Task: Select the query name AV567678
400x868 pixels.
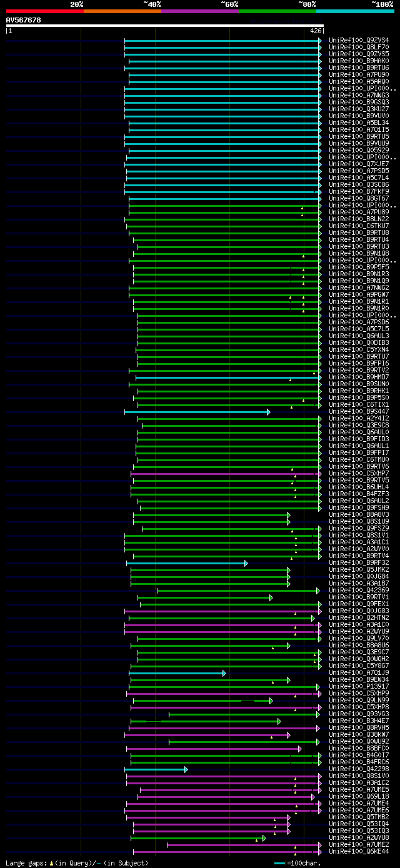Action: point(24,20)
